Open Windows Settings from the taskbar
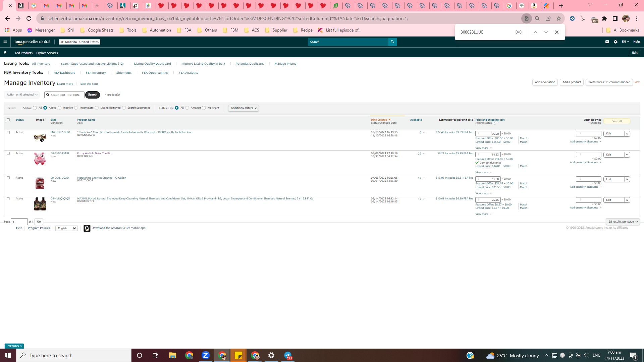This screenshot has height=362, width=644. (x=271, y=355)
